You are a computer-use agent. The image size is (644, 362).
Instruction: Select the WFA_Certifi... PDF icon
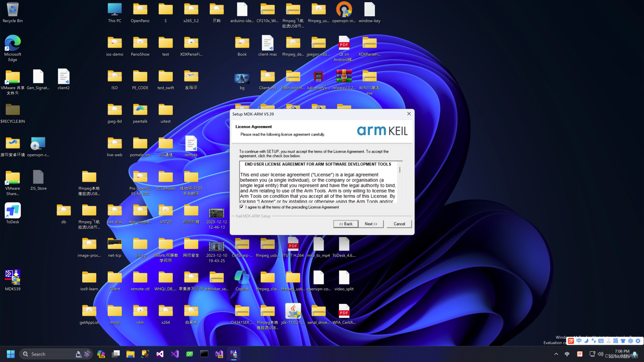344,314
